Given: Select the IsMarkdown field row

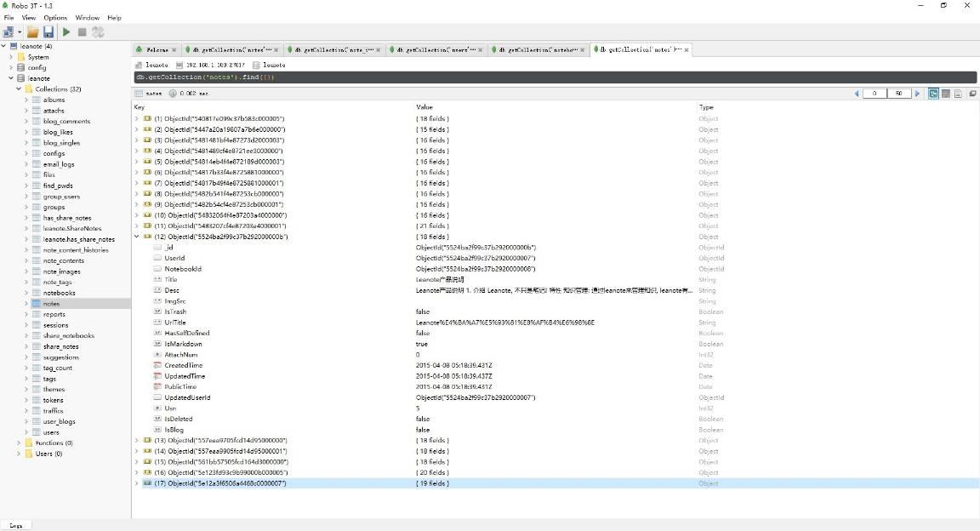Looking at the screenshot, I should tap(555, 344).
